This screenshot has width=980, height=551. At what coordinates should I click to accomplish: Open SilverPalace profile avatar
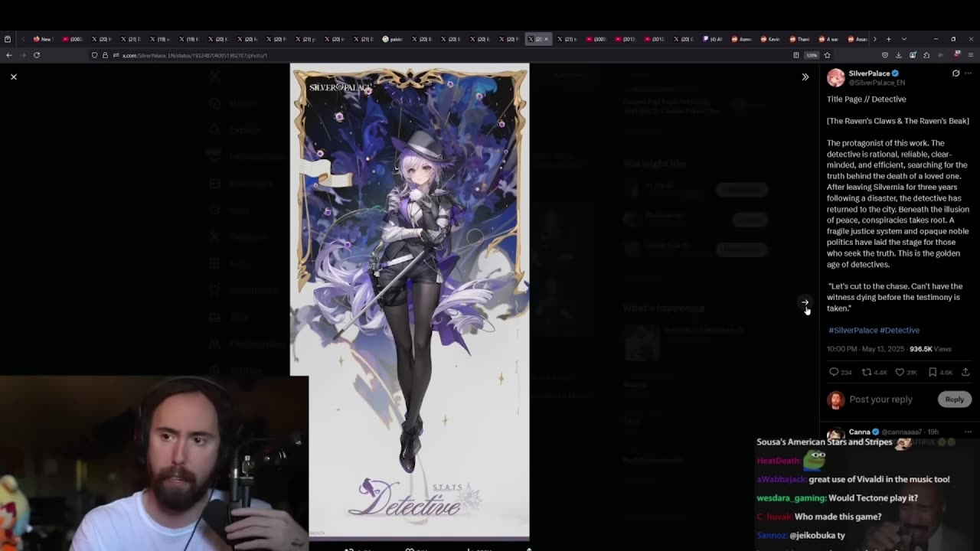(x=835, y=77)
